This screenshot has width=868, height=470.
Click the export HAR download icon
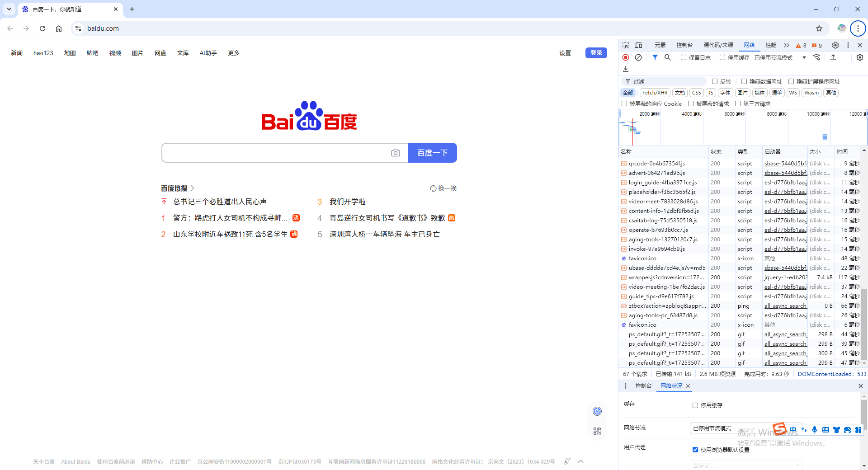626,69
